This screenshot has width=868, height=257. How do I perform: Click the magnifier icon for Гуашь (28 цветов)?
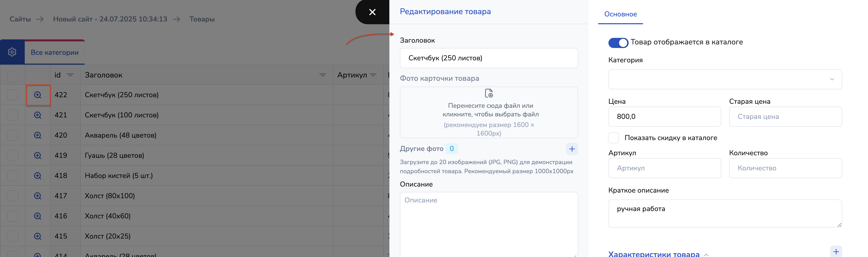point(37,156)
